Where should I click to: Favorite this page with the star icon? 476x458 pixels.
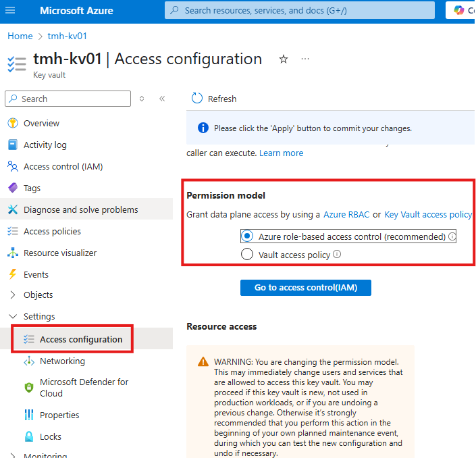[283, 59]
